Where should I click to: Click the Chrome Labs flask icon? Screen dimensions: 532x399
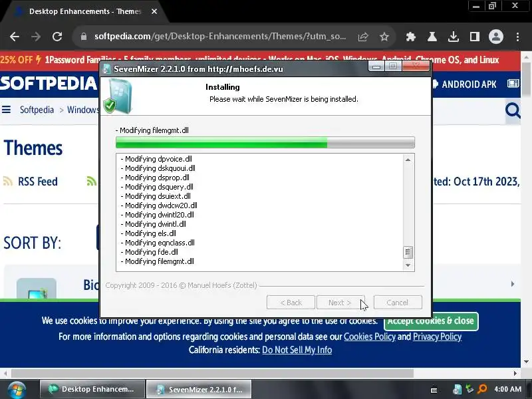tap(432, 37)
